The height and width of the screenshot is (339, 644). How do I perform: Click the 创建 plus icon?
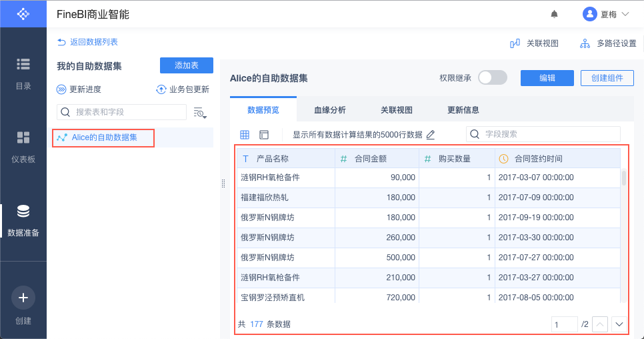pos(23,298)
